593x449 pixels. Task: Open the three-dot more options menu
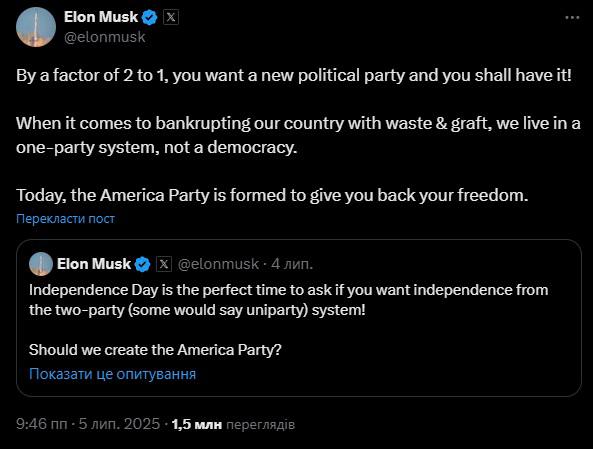[x=572, y=17]
